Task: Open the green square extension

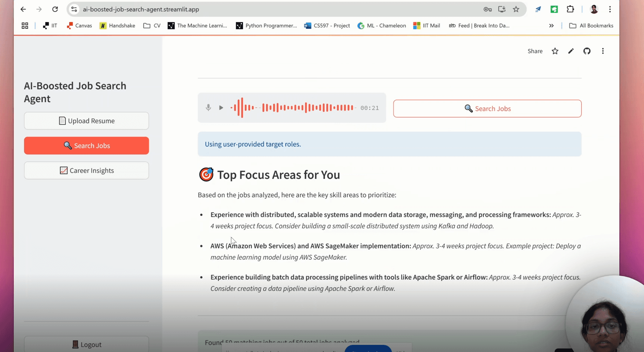Action: click(554, 9)
